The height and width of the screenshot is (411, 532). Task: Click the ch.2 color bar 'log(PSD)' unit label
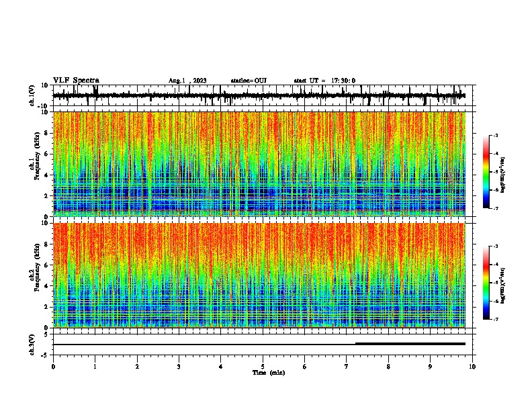503,285
